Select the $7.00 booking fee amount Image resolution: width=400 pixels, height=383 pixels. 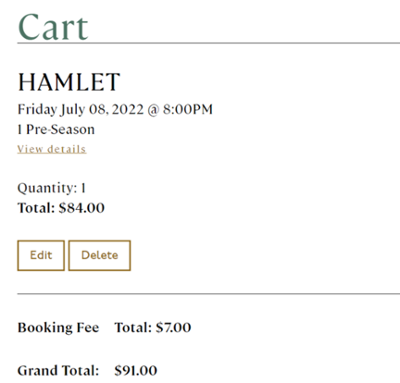click(173, 328)
